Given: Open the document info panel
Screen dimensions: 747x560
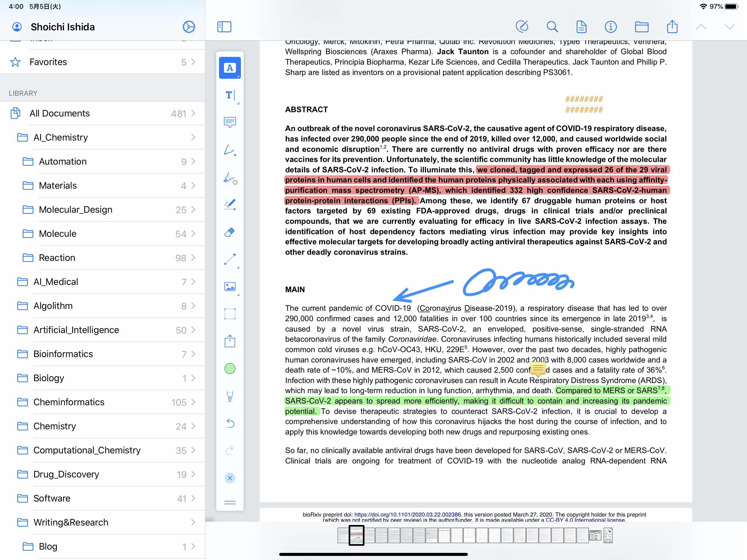Looking at the screenshot, I should click(612, 26).
